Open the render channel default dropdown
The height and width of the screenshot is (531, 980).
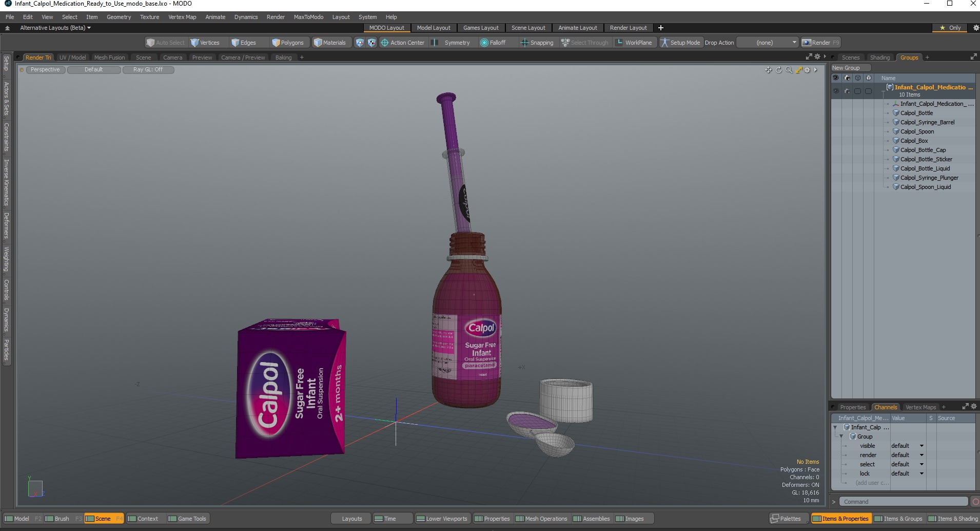click(x=907, y=455)
